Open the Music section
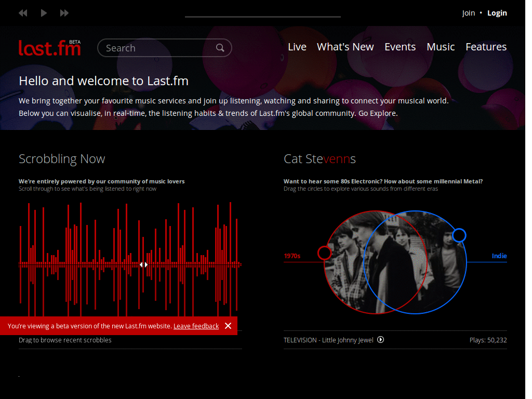The height and width of the screenshot is (399, 532). pyautogui.click(x=440, y=47)
